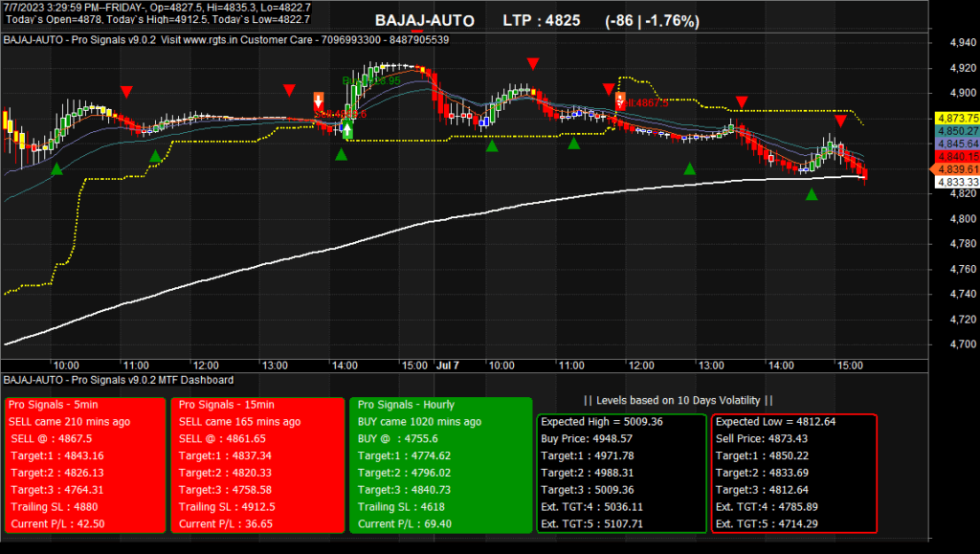Viewport: 980px width, 554px height.
Task: Click the orange sell arrow box before 14:00 in the previous session
Action: [319, 100]
